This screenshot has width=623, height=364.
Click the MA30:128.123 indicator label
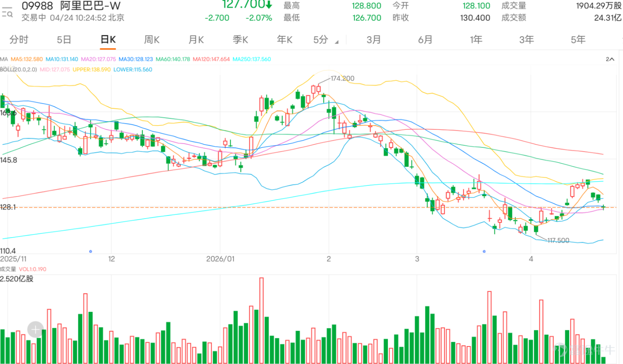(136, 59)
